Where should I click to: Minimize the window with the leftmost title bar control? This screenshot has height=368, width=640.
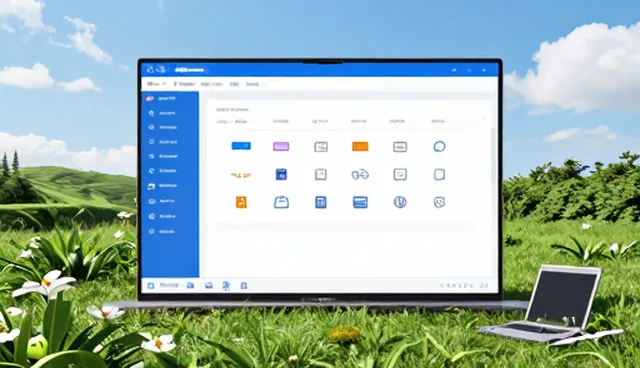(454, 70)
